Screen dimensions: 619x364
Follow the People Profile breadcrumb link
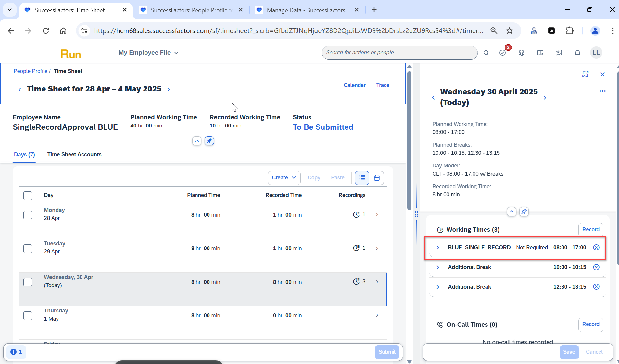pyautogui.click(x=31, y=71)
